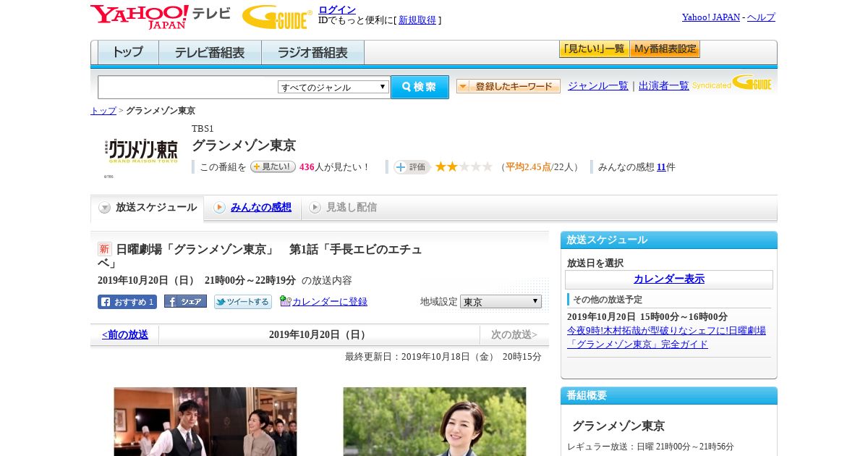Click the G-GUIDE logo in the header
This screenshot has width=868, height=456.
pyautogui.click(x=277, y=17)
